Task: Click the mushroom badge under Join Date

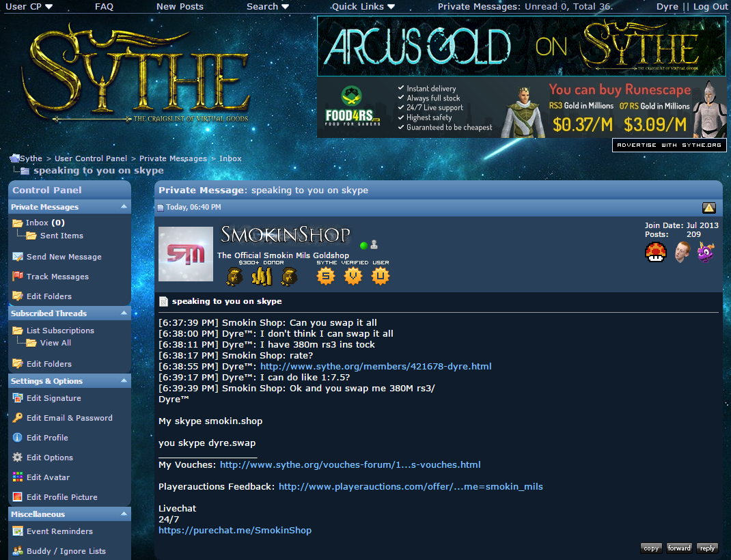Action: (655, 253)
